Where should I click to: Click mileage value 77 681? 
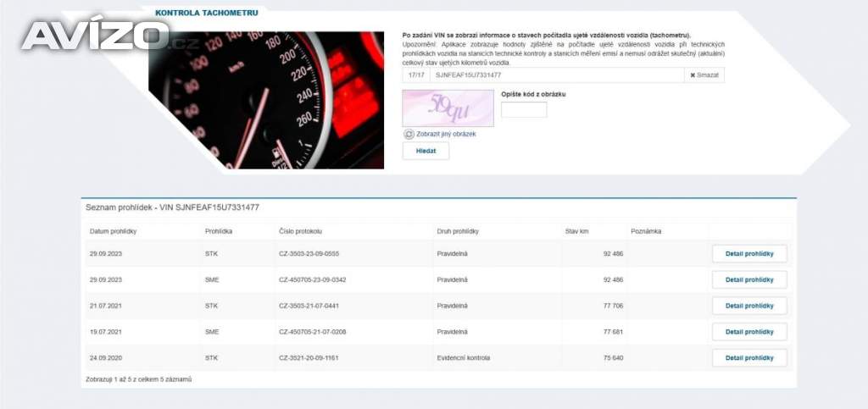613,332
